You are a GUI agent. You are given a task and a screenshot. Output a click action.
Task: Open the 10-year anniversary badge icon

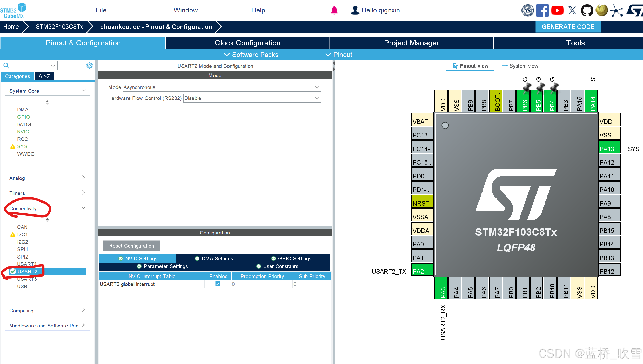click(x=527, y=10)
